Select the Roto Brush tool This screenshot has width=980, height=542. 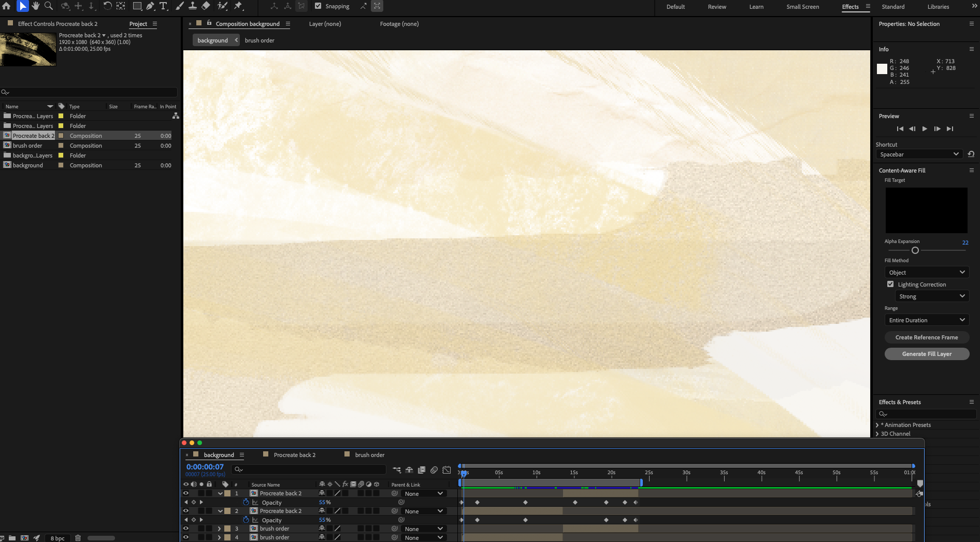point(222,6)
